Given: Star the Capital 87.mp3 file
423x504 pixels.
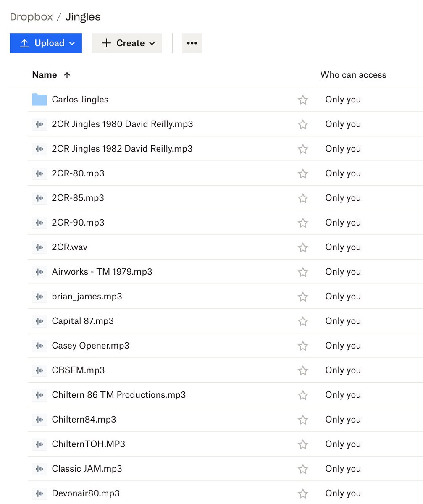Looking at the screenshot, I should coord(303,321).
